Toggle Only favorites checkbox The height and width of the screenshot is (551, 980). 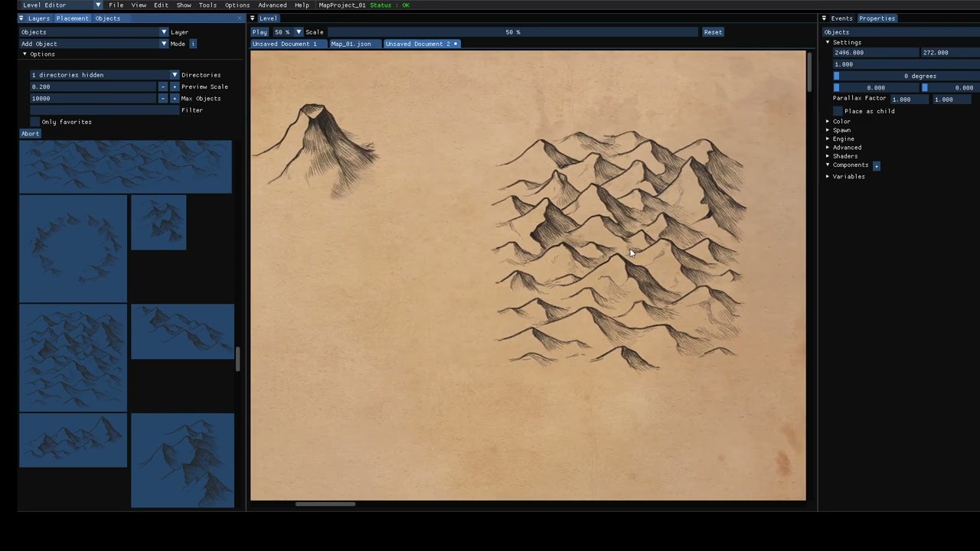pos(34,122)
